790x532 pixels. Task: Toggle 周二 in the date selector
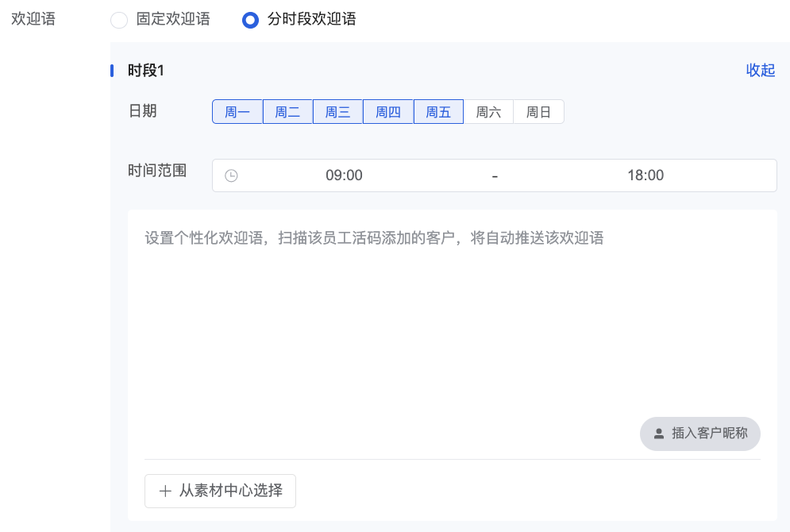(x=287, y=112)
